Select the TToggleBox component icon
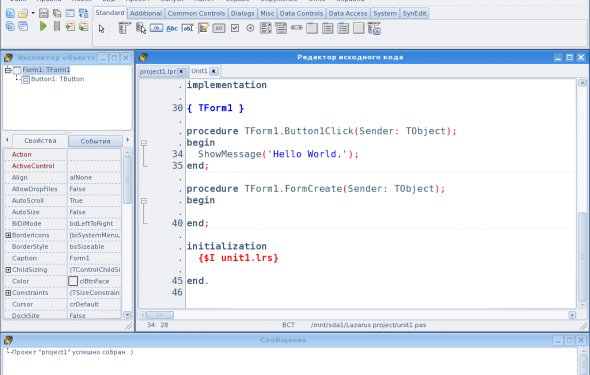Screen dimensions: 590x375 (219, 28)
